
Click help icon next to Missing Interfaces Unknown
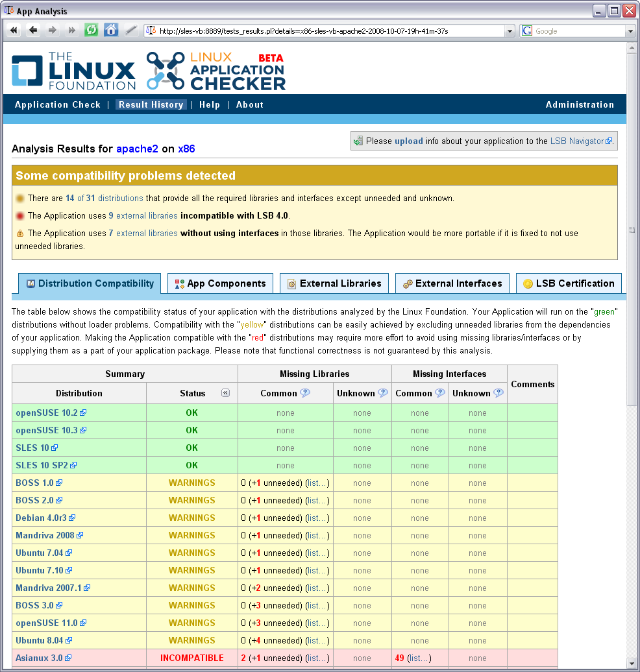[498, 393]
